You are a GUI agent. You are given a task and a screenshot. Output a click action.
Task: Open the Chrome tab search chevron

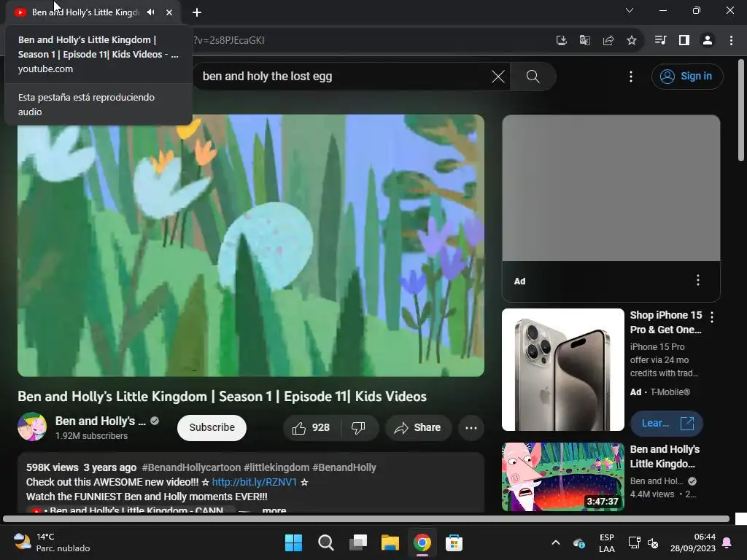[630, 10]
